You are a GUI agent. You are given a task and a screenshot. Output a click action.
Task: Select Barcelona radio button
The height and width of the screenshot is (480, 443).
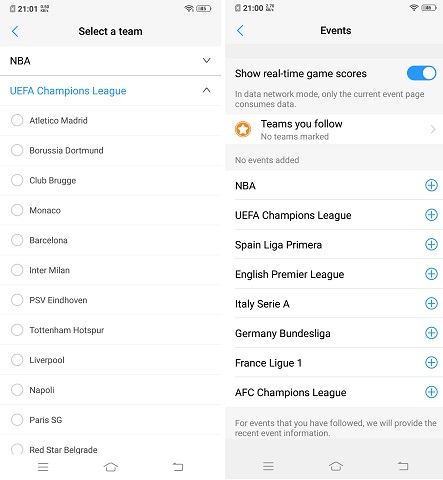[x=17, y=240]
